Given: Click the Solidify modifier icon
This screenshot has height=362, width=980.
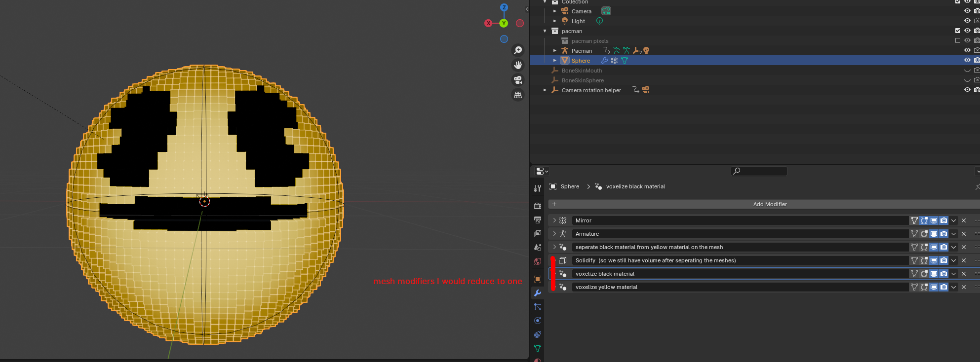Looking at the screenshot, I should [x=563, y=260].
